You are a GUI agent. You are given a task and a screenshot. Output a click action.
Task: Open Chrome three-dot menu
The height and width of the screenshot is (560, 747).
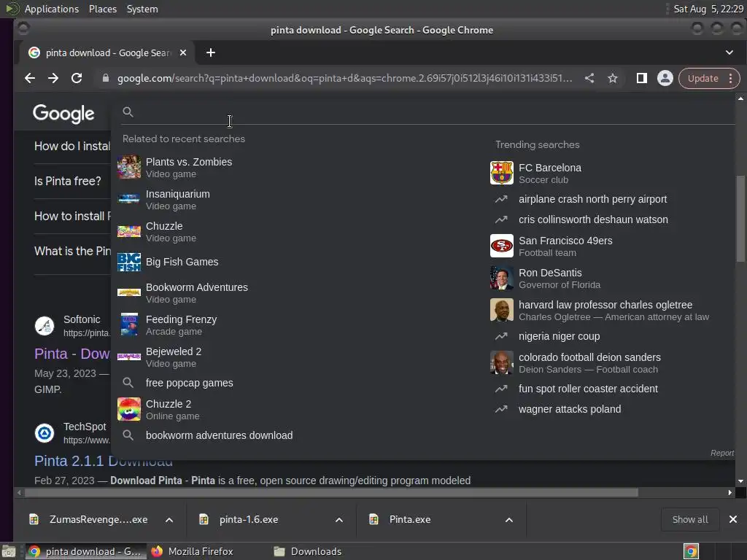coord(731,78)
